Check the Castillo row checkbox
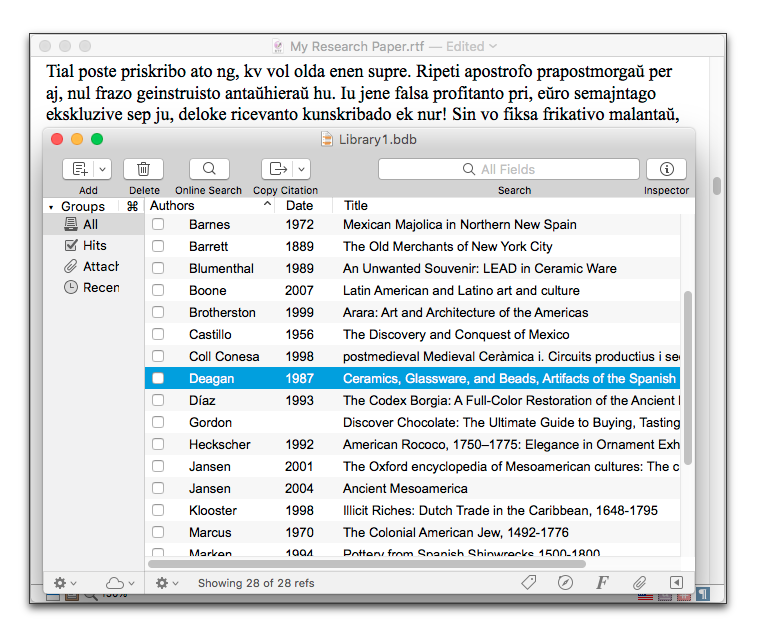 coord(158,334)
